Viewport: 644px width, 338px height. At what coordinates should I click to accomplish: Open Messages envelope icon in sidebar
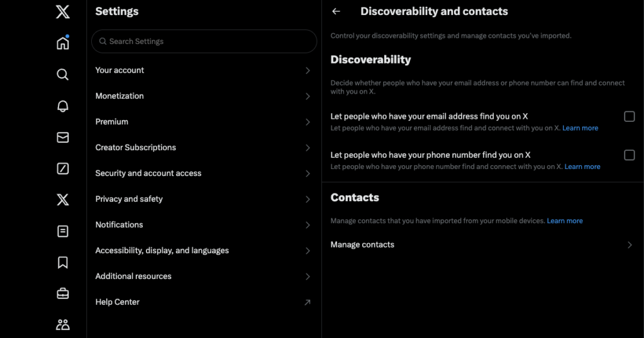tap(63, 138)
